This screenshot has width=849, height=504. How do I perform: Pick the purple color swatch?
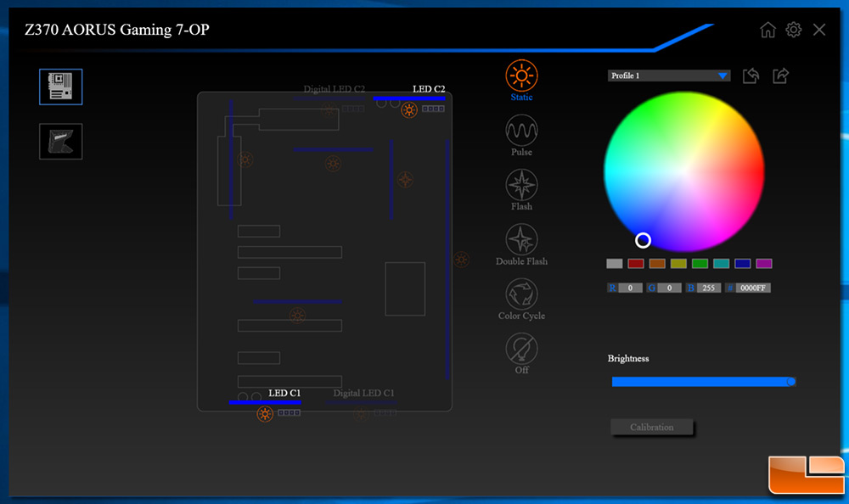point(764,264)
